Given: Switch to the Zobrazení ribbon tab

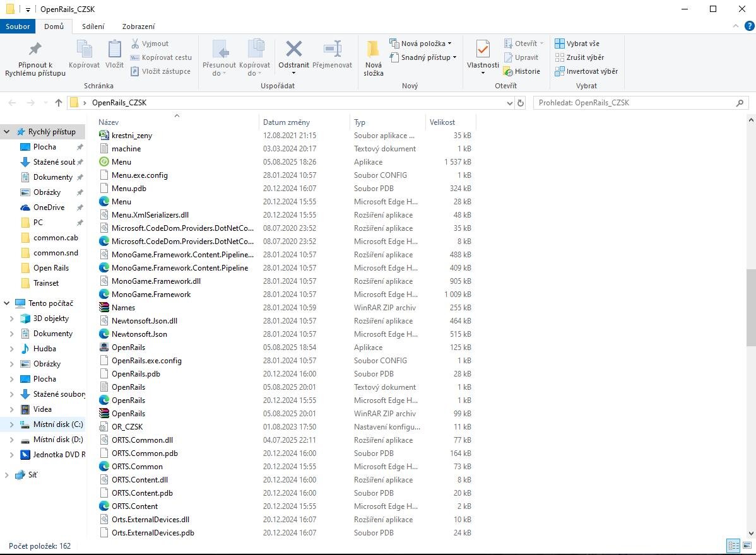Looking at the screenshot, I should point(138,26).
